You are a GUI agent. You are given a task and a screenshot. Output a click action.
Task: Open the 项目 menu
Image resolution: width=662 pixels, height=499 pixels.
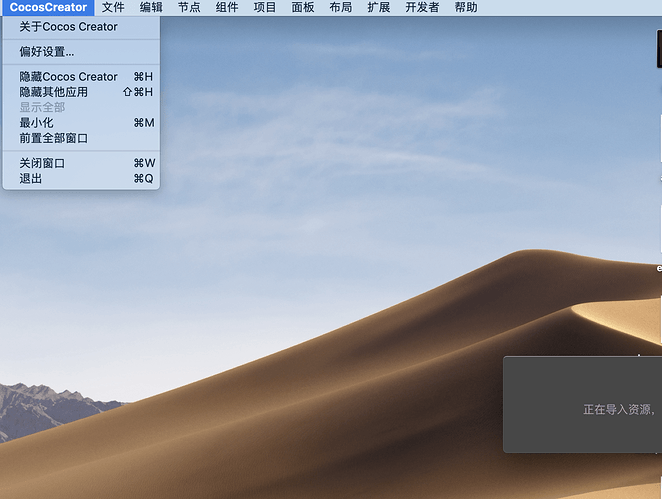coord(265,8)
